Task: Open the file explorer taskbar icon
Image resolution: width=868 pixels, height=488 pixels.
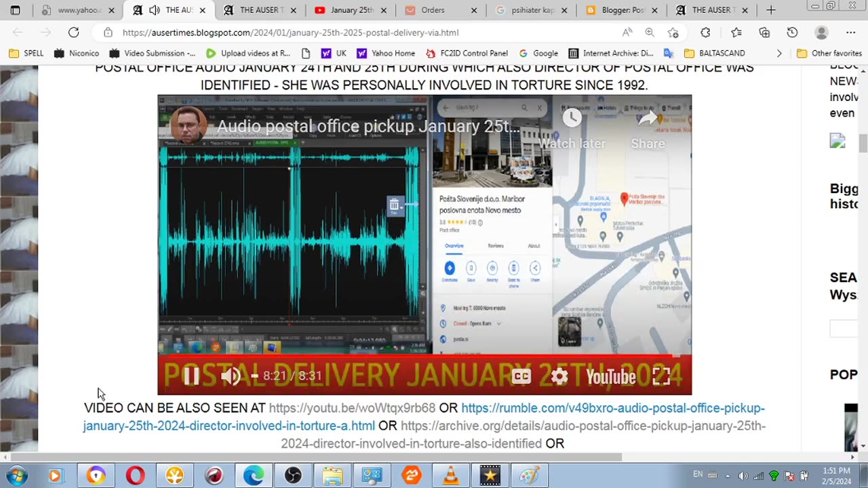Action: pyautogui.click(x=332, y=476)
